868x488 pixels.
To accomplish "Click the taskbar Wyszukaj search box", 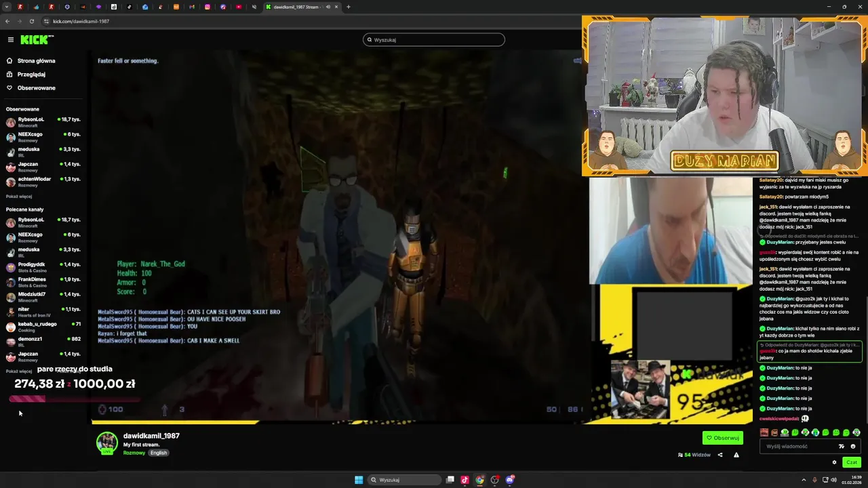I will 405,480.
